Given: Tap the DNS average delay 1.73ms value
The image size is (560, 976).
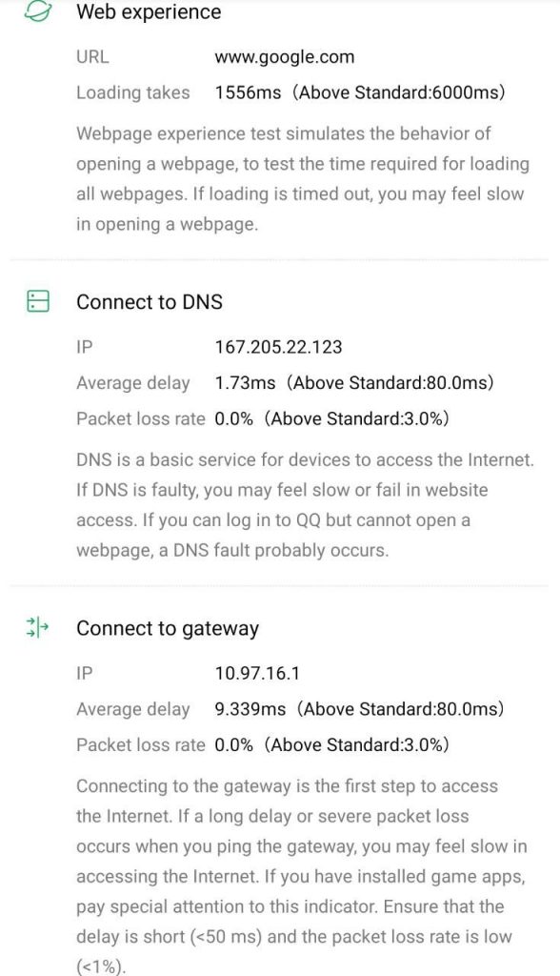Looking at the screenshot, I should [245, 383].
